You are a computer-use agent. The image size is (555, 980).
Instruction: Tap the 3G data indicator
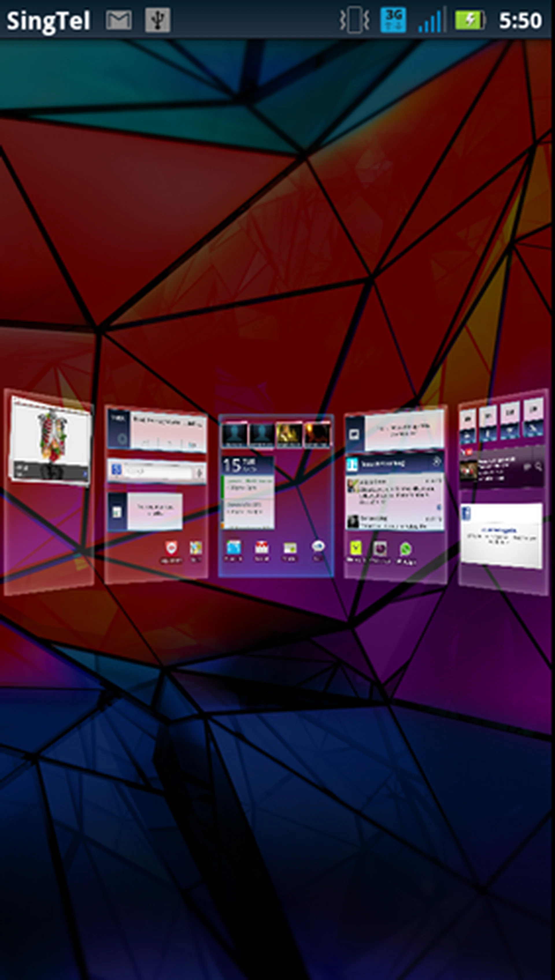[393, 20]
